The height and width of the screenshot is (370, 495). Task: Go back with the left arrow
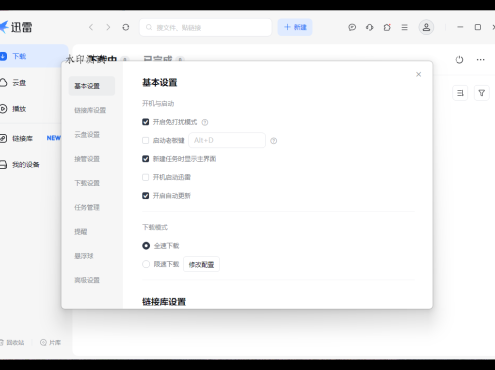(91, 27)
